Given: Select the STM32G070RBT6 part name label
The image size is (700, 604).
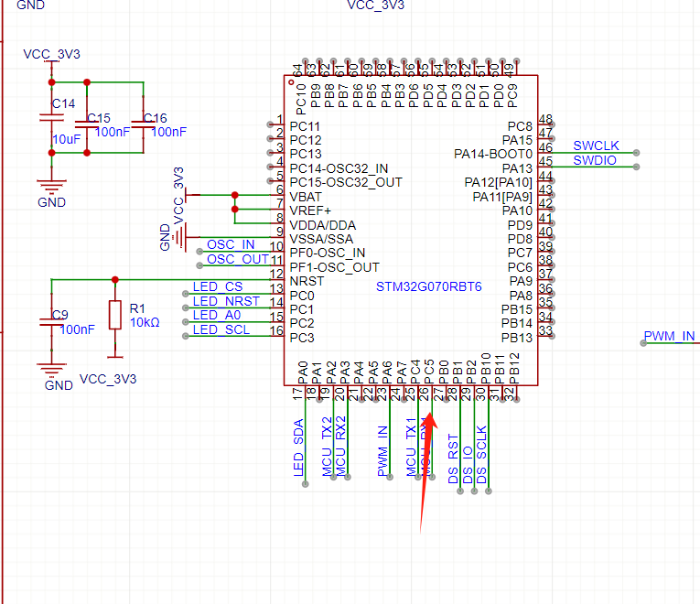Looking at the screenshot, I should (x=428, y=286).
